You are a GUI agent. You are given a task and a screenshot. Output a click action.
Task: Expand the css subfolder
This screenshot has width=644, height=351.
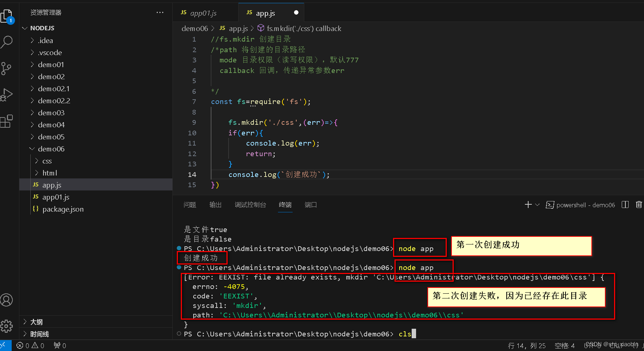click(x=96, y=161)
